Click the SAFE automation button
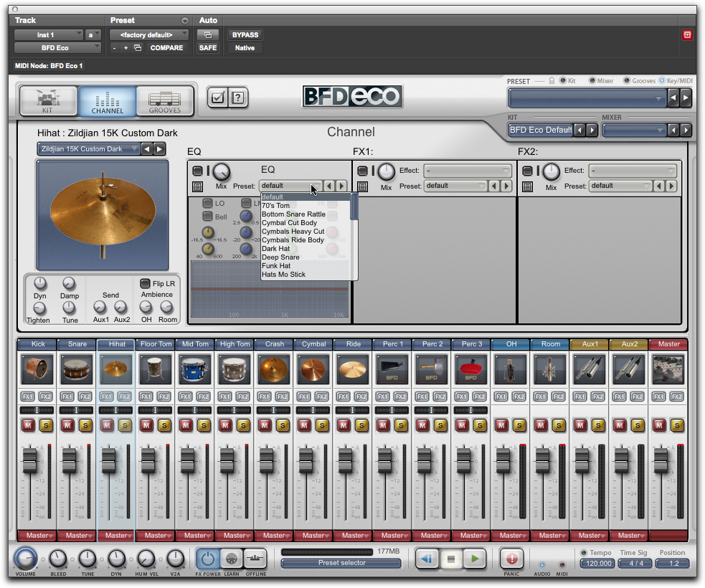 click(x=208, y=47)
